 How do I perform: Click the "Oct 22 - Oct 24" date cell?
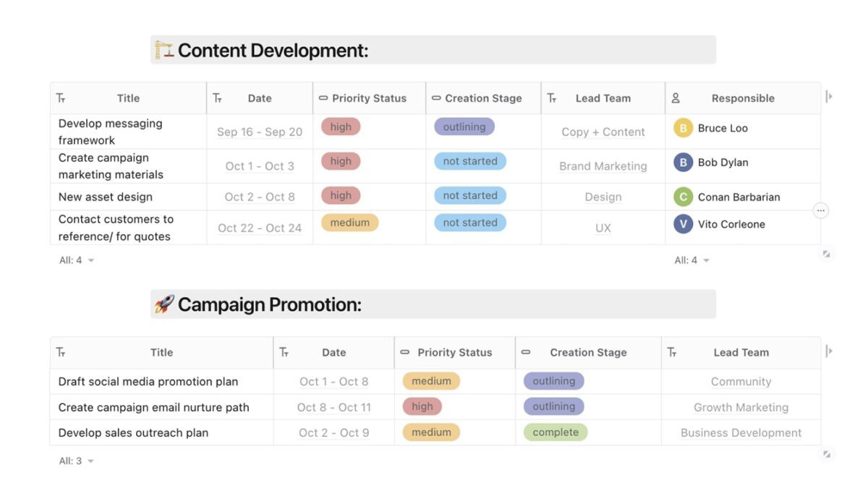point(260,228)
